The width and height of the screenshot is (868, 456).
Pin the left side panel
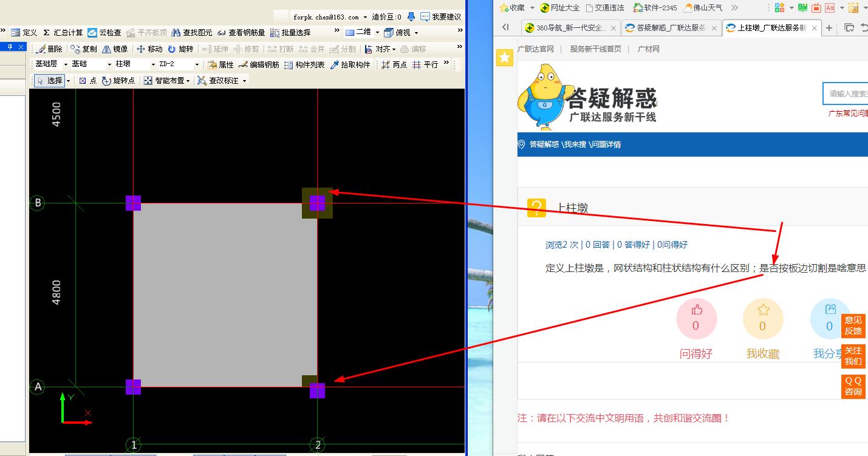point(10,47)
